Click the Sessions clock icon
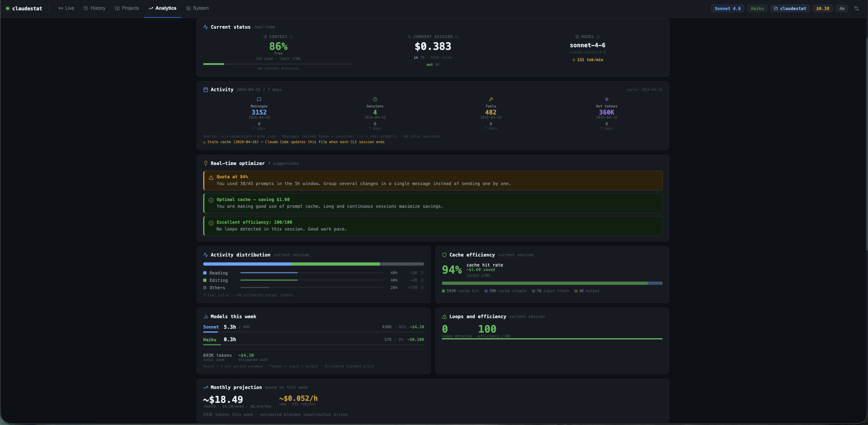Viewport: 868px width, 425px height. click(x=375, y=99)
